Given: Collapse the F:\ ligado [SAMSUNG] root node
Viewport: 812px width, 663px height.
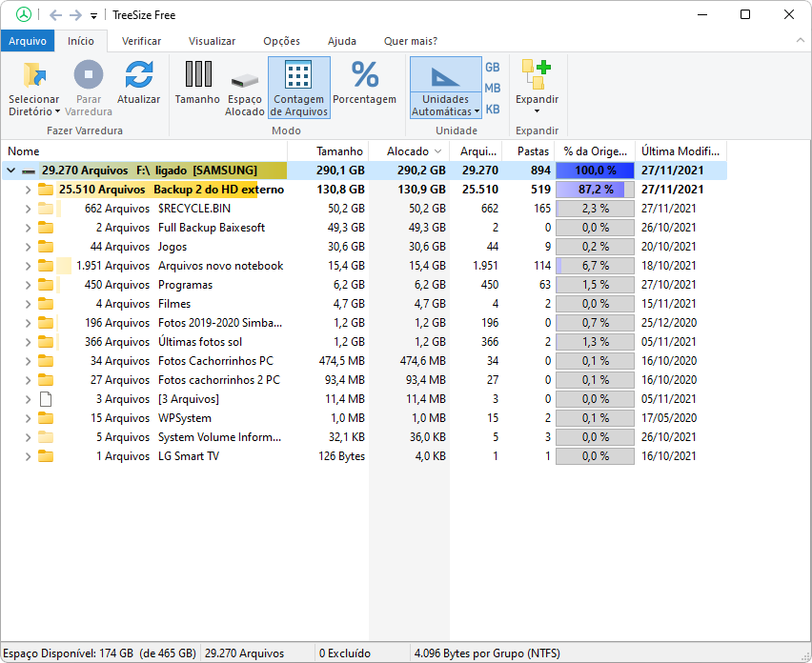Looking at the screenshot, I should (10, 171).
